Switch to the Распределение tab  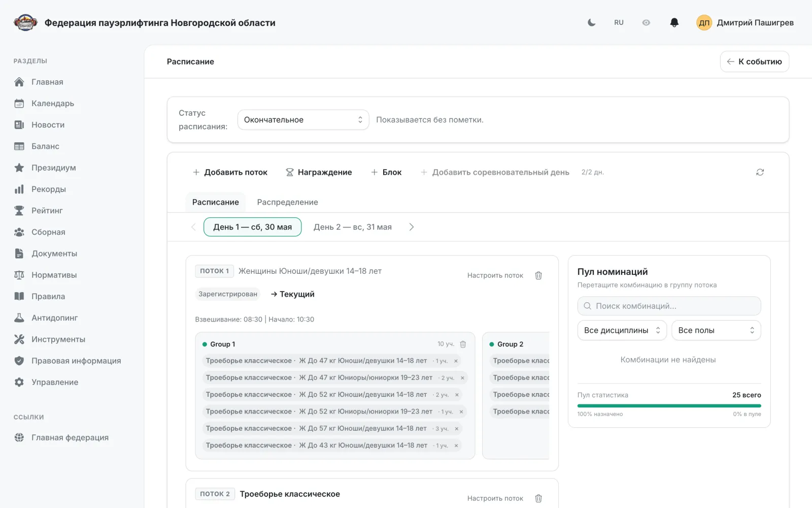[x=287, y=202]
